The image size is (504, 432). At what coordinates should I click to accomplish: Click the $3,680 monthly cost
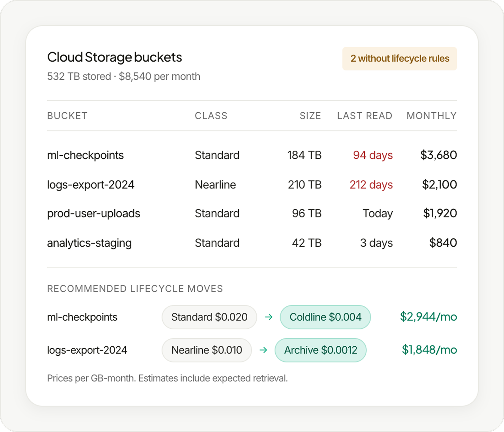pos(439,155)
